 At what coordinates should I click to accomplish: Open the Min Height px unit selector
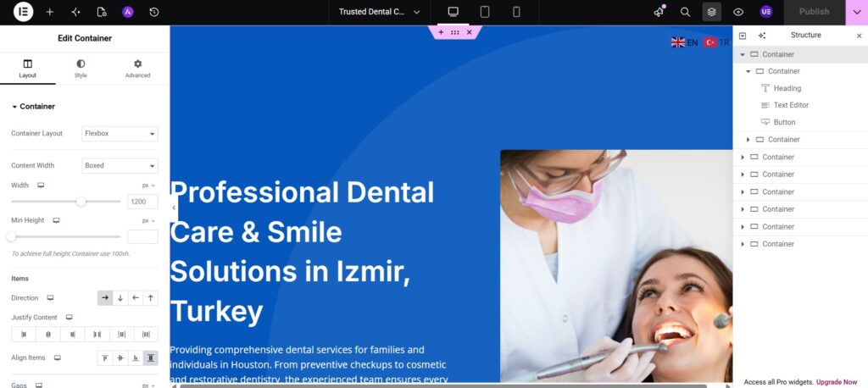point(148,220)
